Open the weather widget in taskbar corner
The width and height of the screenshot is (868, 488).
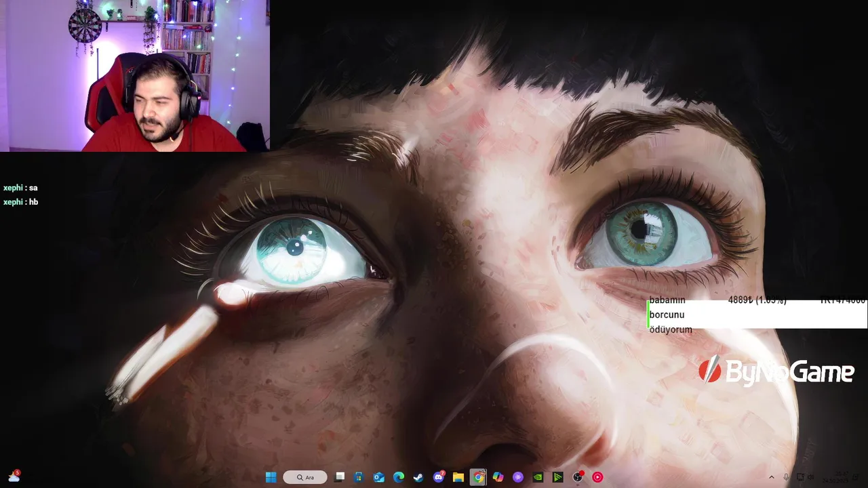click(14, 476)
